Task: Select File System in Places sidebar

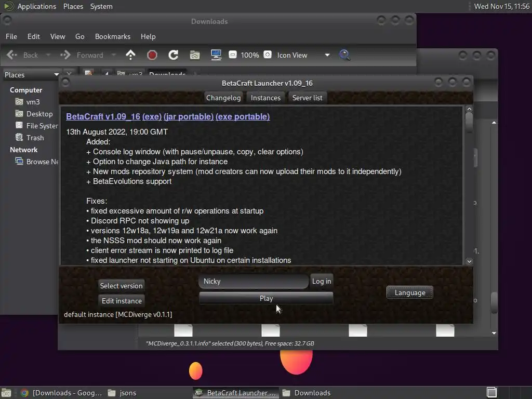Action: coord(37,126)
